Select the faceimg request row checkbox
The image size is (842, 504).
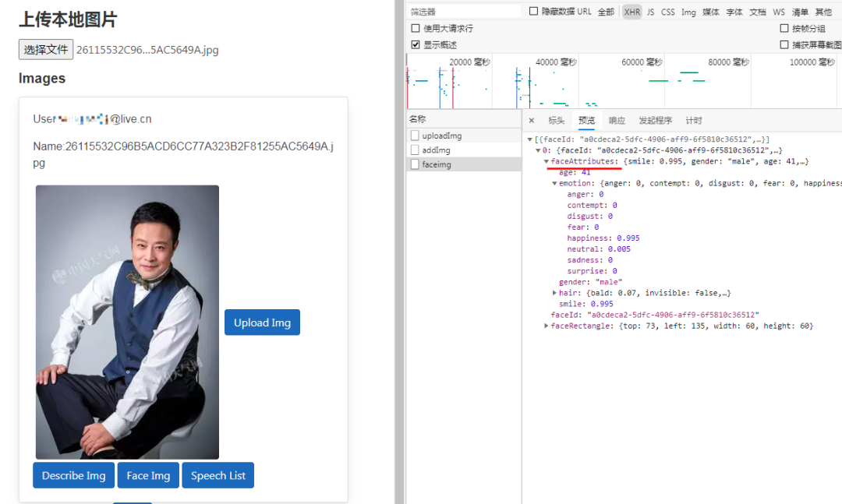click(415, 165)
